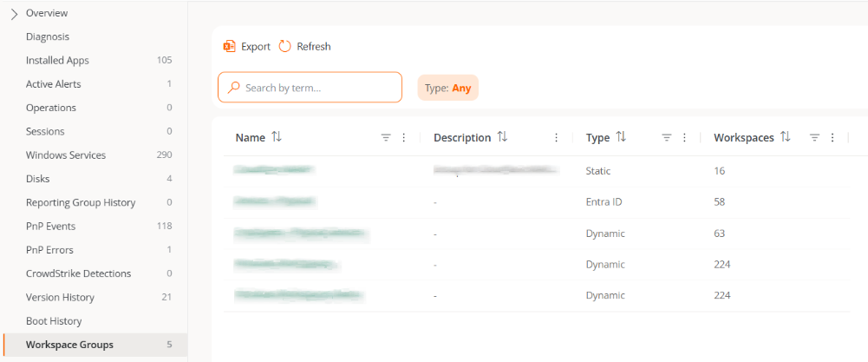868x362 pixels.
Task: Open Workspaces column filter icon
Action: [x=814, y=137]
